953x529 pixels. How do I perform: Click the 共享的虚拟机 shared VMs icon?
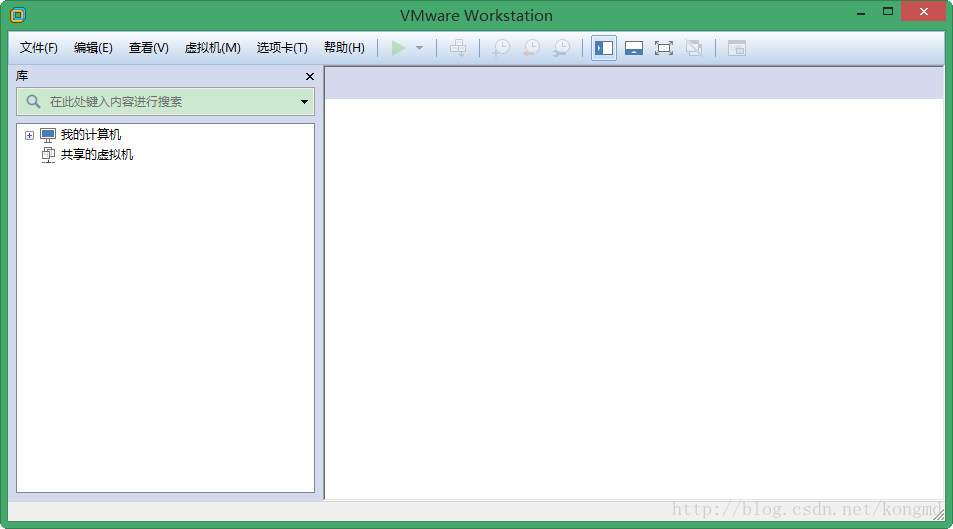[x=48, y=155]
